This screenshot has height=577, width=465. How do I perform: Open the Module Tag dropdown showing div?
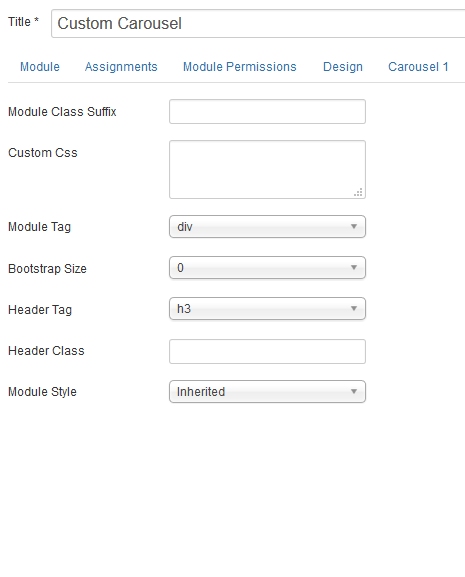pos(267,227)
